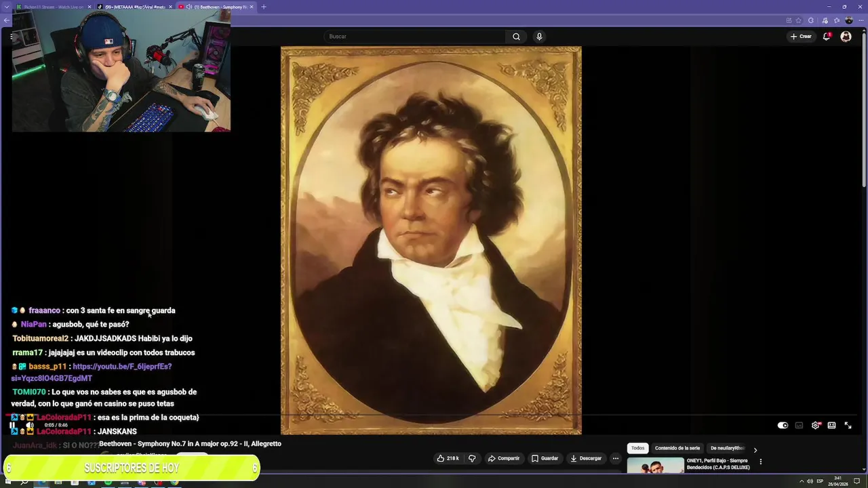Click the rrama17 username in chat
Screen dimensions: 868x488
[x=27, y=353]
